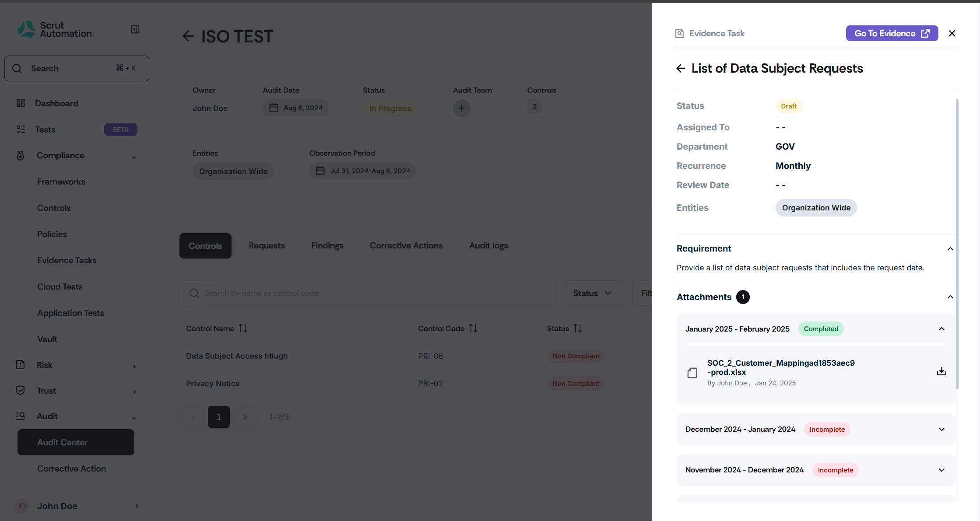Close the Evidence Task panel

coord(952,33)
